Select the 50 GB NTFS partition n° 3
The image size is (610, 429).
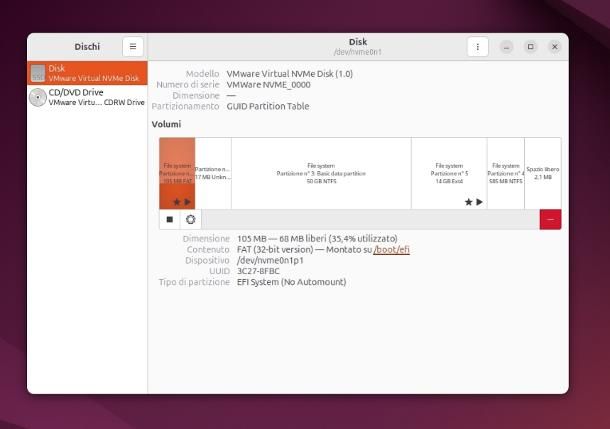pyautogui.click(x=321, y=173)
